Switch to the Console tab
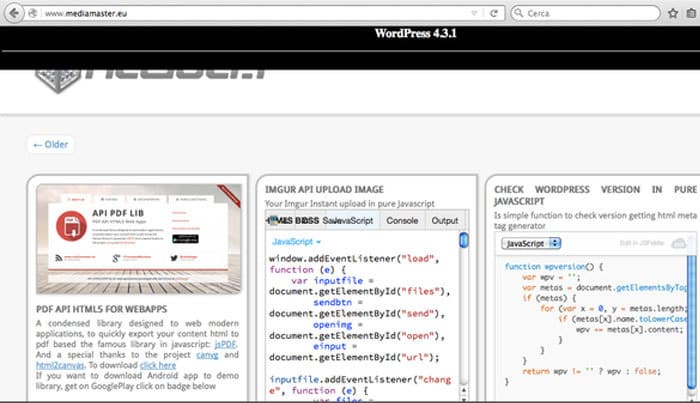The image size is (700, 403). [x=402, y=220]
